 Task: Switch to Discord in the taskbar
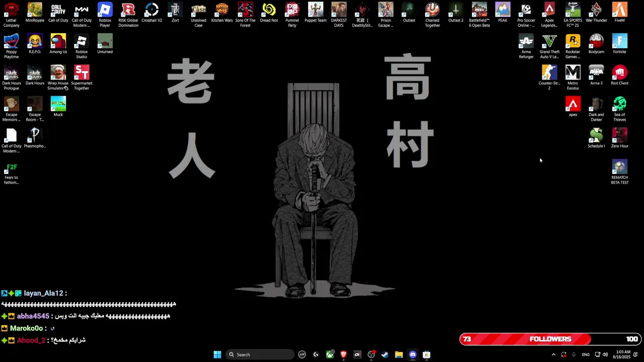click(413, 354)
